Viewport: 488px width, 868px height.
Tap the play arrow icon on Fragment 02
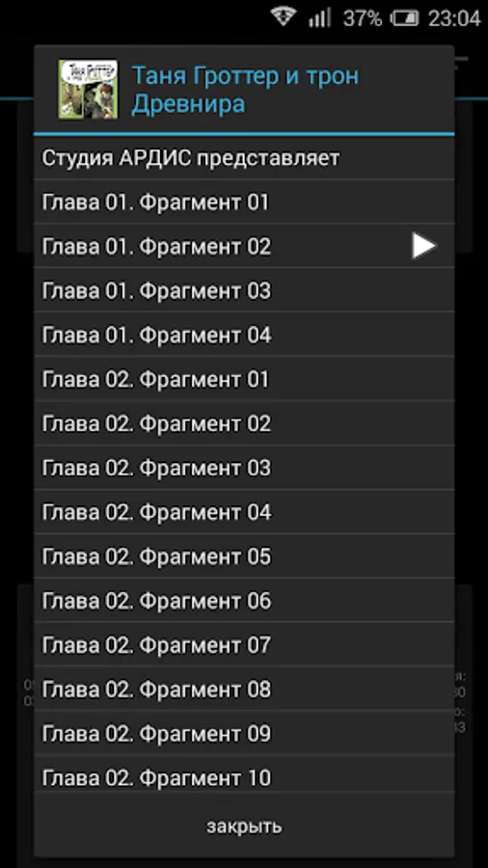[423, 246]
